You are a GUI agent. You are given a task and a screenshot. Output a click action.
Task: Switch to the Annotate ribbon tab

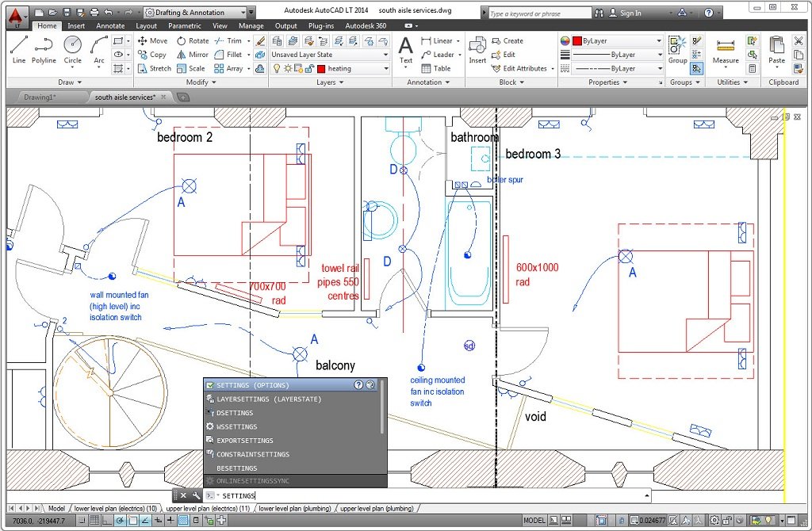(x=110, y=25)
